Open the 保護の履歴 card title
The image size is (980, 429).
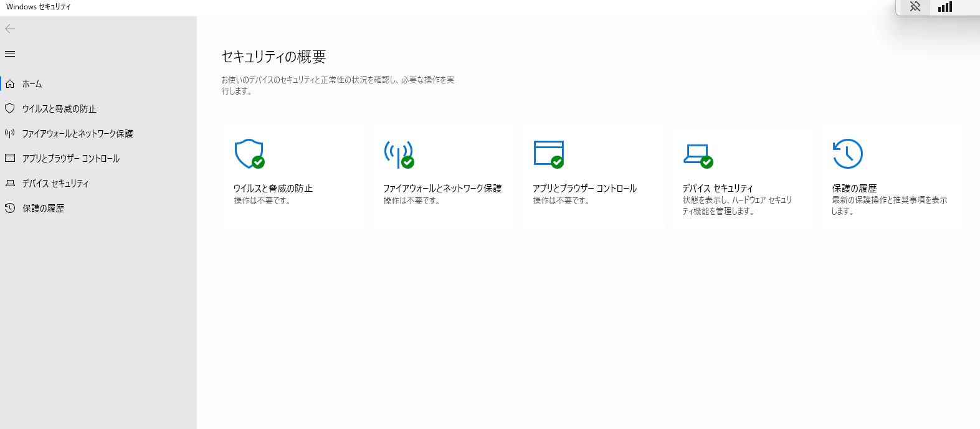pyautogui.click(x=854, y=188)
